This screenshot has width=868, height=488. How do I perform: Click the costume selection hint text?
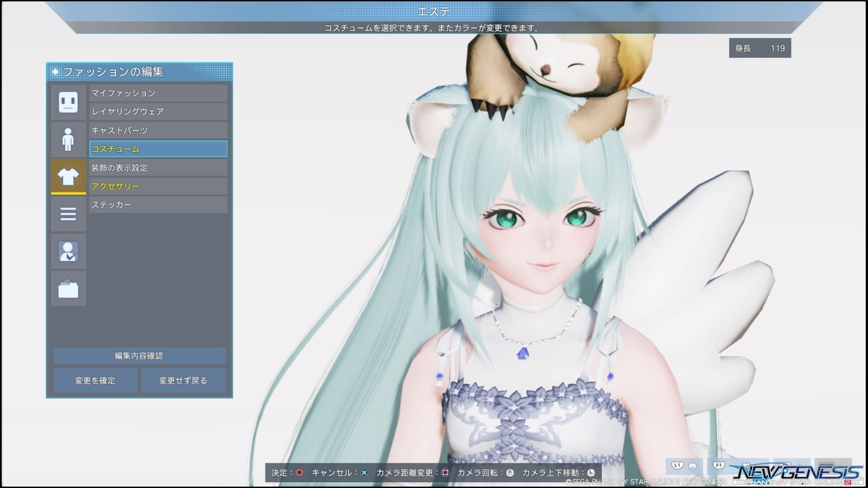click(x=432, y=28)
